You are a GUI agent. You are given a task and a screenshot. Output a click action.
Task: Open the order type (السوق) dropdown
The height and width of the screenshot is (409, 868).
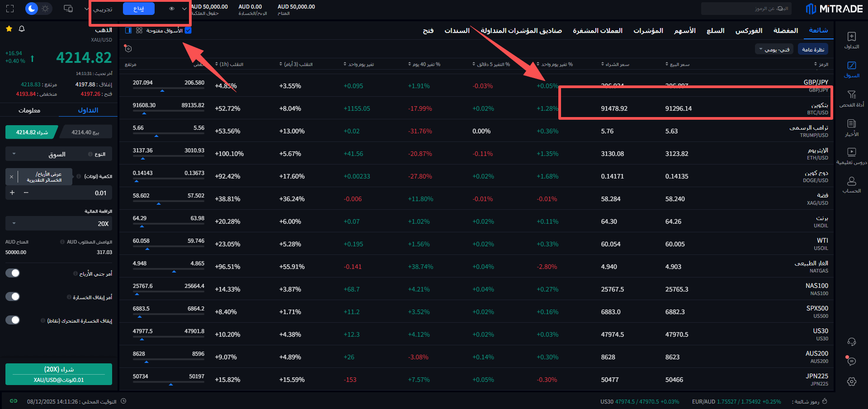[59, 154]
